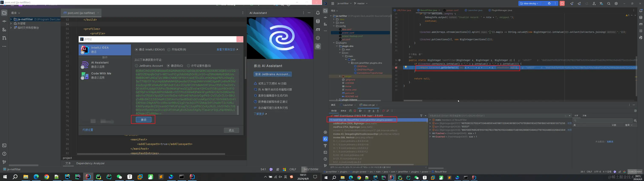644x181 pixels.
Task: Click Step Into in debugger toolbar
Action: [374, 111]
